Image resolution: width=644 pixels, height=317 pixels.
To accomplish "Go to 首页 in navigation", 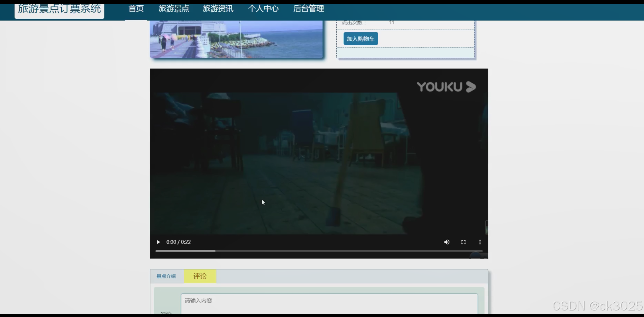I will pos(136,9).
